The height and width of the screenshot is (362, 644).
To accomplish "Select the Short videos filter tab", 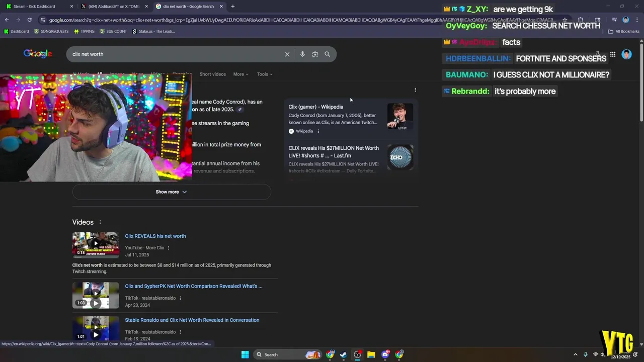I will coord(212,74).
